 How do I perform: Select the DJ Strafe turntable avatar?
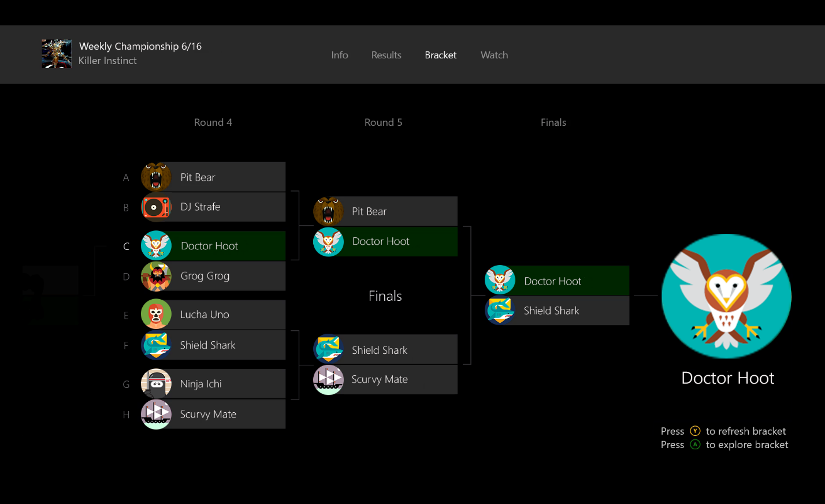pyautogui.click(x=156, y=207)
